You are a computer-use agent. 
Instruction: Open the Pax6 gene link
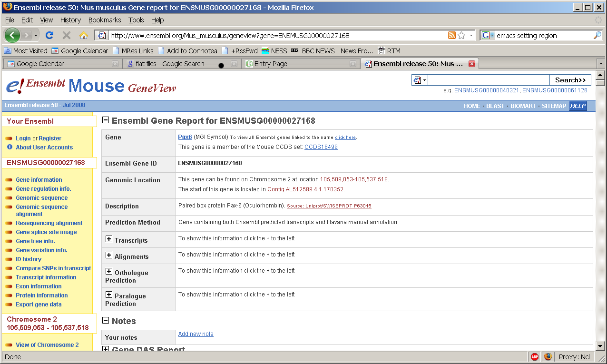185,137
